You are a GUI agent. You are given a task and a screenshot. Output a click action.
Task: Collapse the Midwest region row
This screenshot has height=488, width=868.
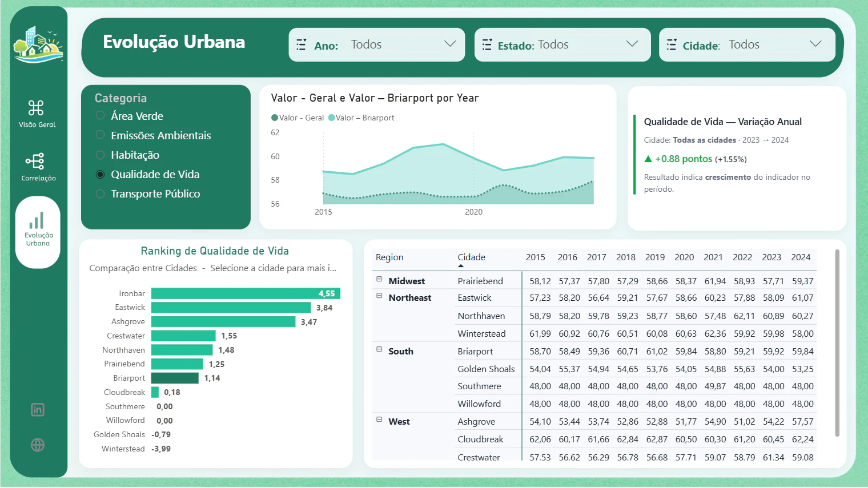click(379, 280)
